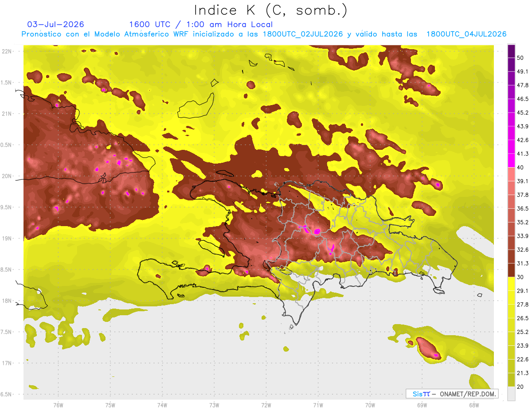Click the colorbar value '22.6'
The image size is (532, 411).
click(x=523, y=360)
